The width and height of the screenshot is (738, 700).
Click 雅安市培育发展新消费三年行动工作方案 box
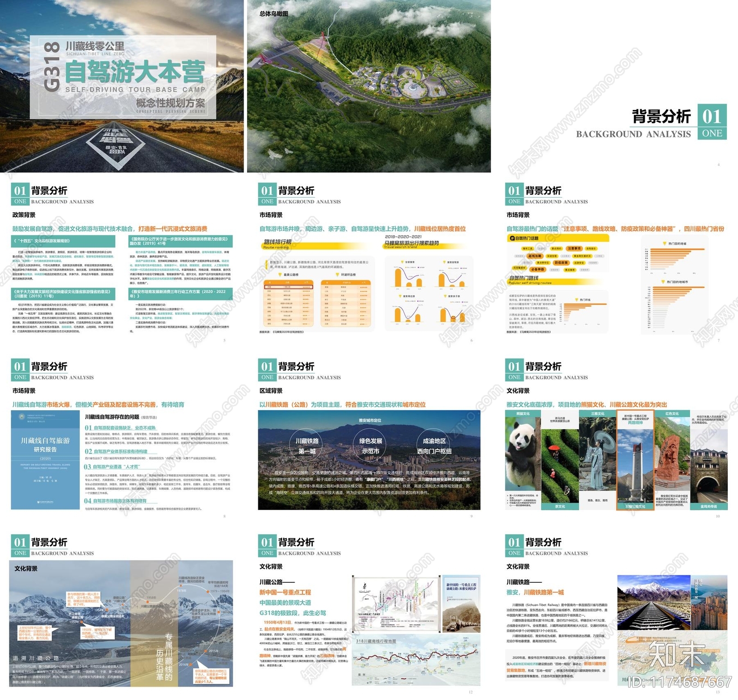pyautogui.click(x=181, y=294)
